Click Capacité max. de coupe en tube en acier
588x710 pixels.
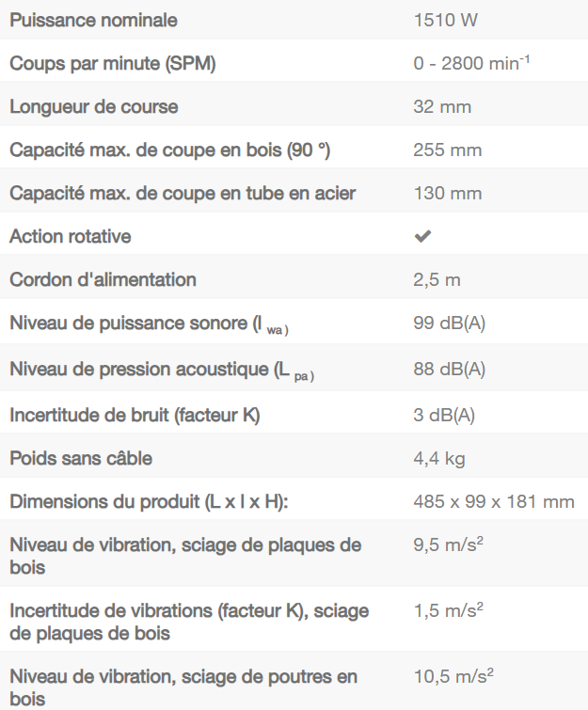pyautogui.click(x=183, y=194)
